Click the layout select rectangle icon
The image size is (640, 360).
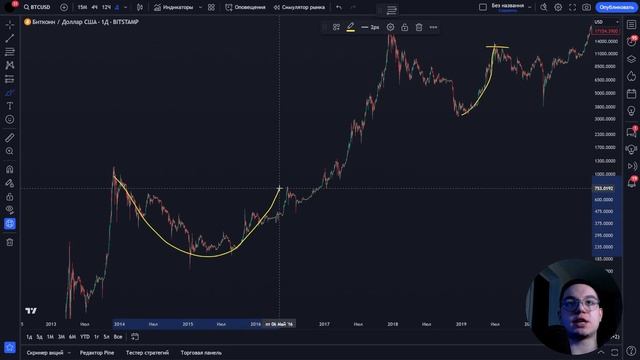point(483,7)
